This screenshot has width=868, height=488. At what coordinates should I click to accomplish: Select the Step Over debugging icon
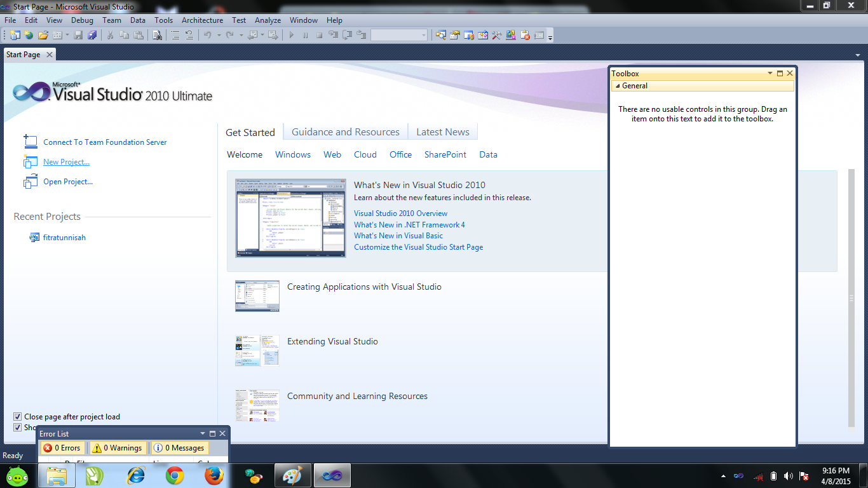tap(347, 35)
